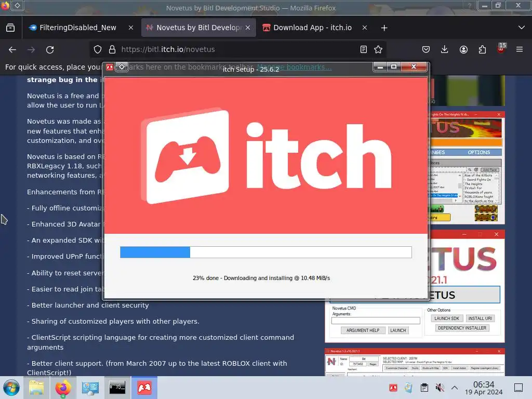This screenshot has height=399, width=532.
Task: Open the Firefox account icon
Action: point(463,49)
